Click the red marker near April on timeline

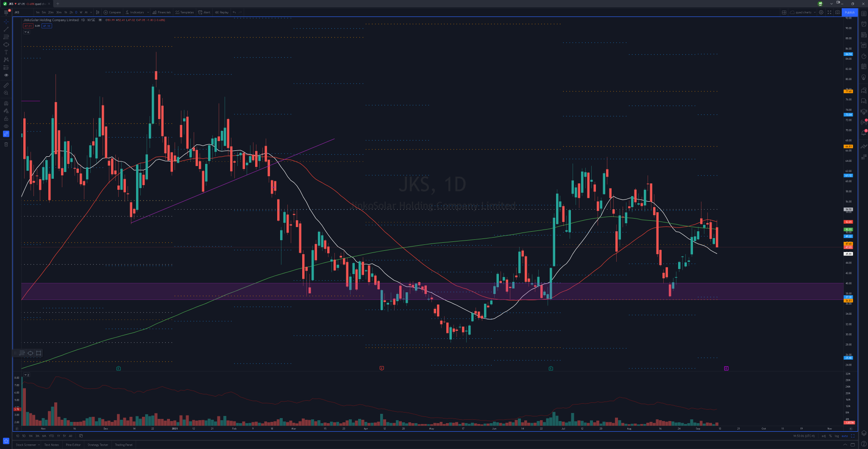(x=381, y=369)
